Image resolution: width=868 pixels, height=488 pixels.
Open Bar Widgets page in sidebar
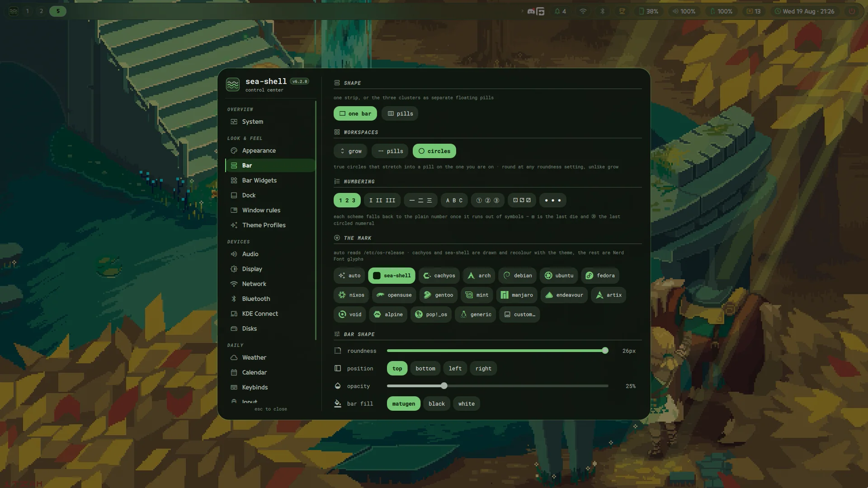pos(270,180)
